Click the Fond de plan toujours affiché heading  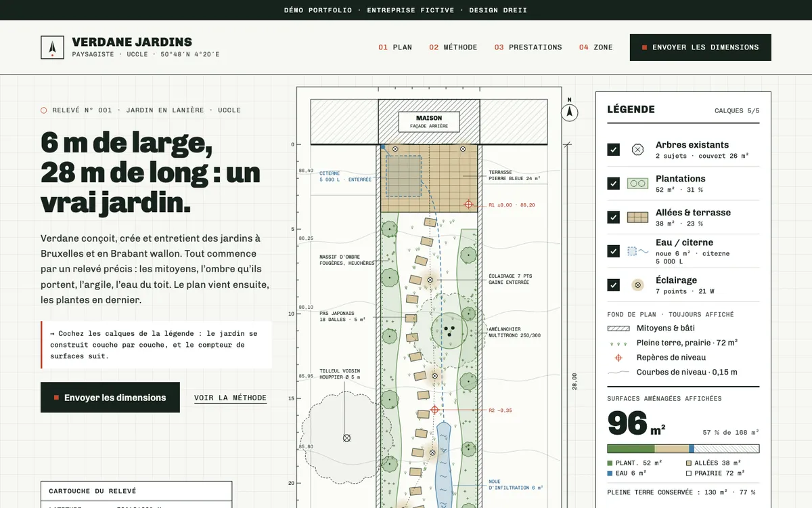[671, 314]
